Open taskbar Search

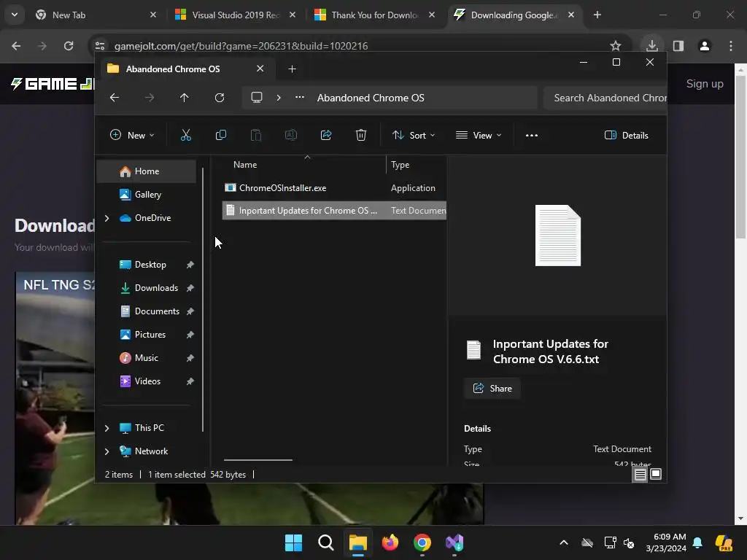[x=326, y=542]
